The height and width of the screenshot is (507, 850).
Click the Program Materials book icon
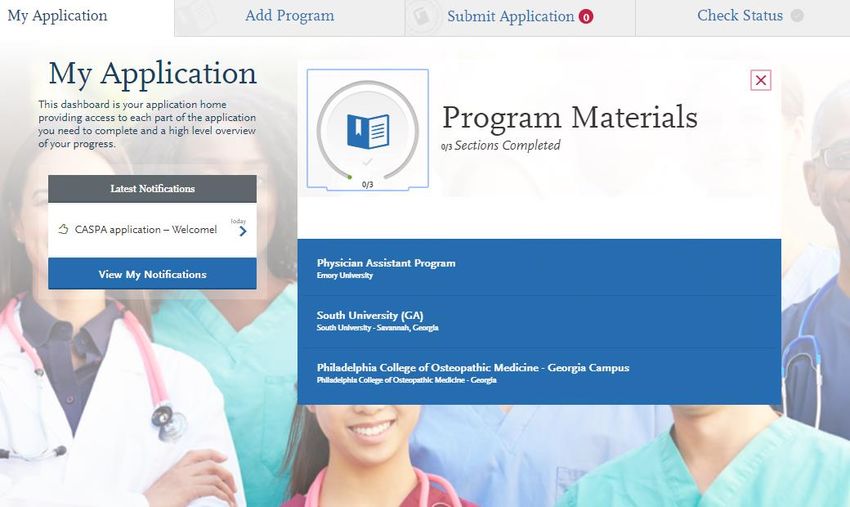click(368, 131)
